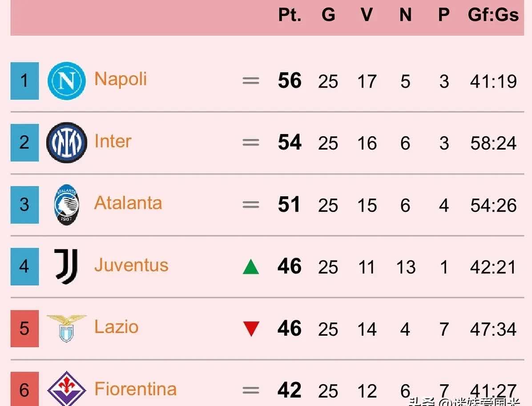Click Napoli unchanged position equals sign
532x406 pixels.
coord(251,81)
